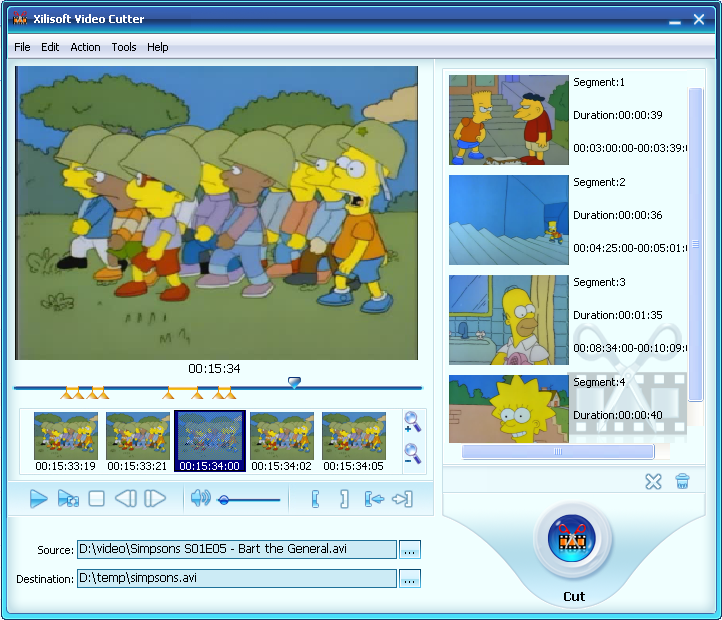Select the Segment:4 Lisa thumbnail
This screenshot has height=620, width=722.
(509, 409)
